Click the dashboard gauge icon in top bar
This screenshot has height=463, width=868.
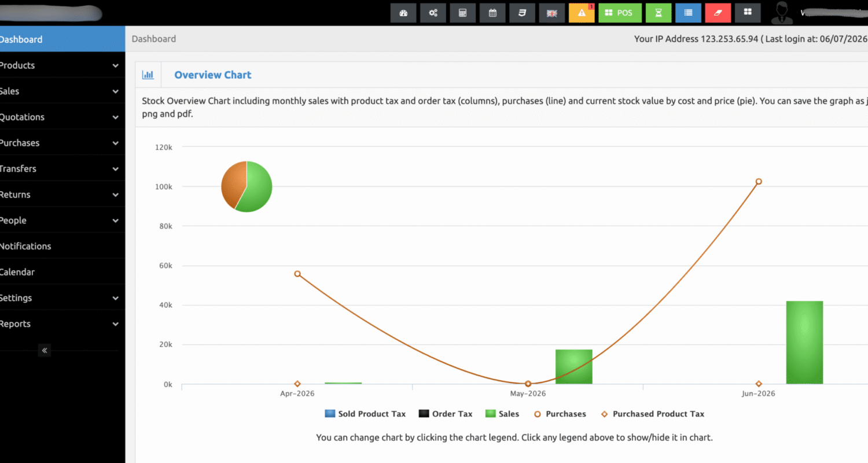[403, 13]
